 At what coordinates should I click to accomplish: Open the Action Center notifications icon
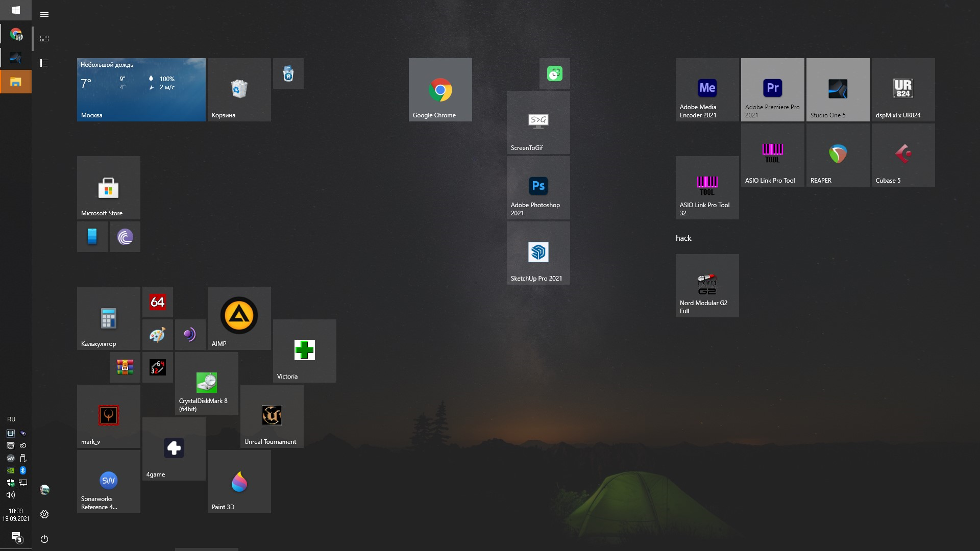(16, 537)
